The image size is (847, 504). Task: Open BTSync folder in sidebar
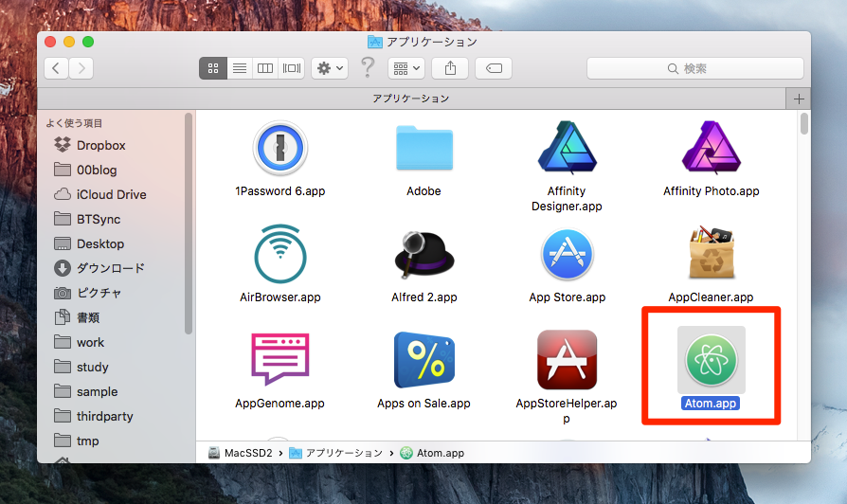88,219
